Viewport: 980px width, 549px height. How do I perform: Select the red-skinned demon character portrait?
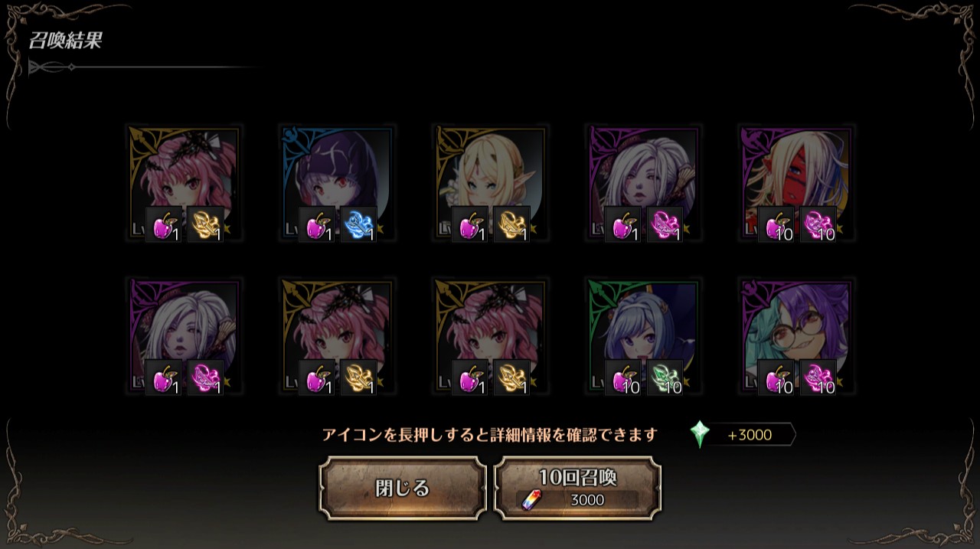coord(797,183)
